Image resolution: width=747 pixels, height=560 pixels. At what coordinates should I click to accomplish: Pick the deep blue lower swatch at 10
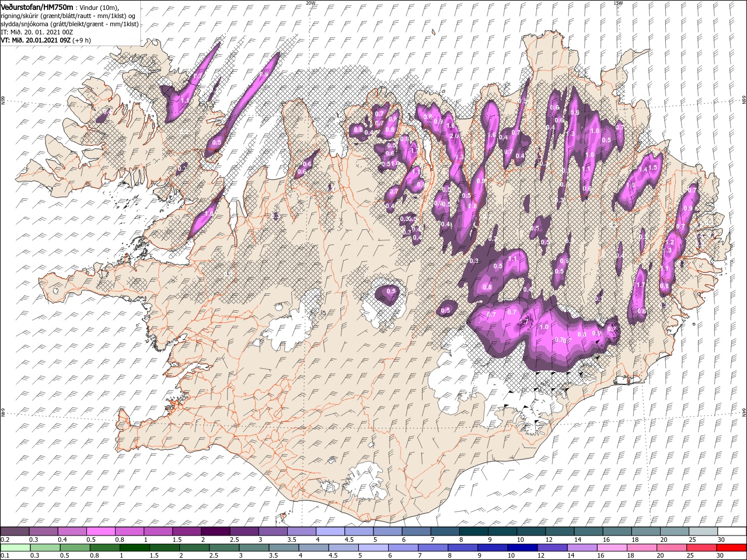tap(522, 548)
